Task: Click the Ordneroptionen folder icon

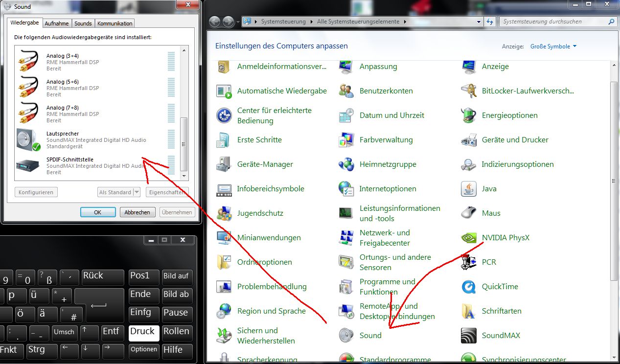Action: (x=224, y=262)
